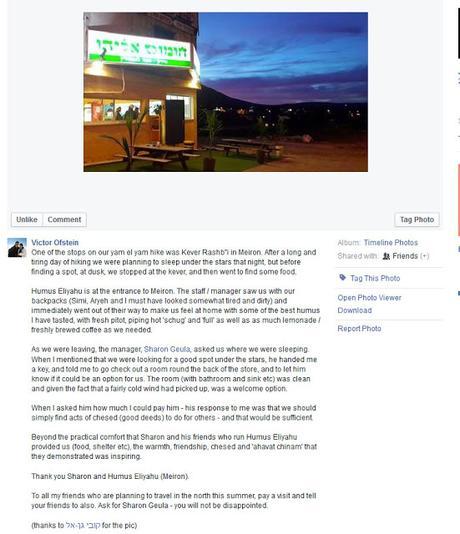This screenshot has height=534, width=460.
Task: Select the Report Photo link
Action: pos(359,329)
